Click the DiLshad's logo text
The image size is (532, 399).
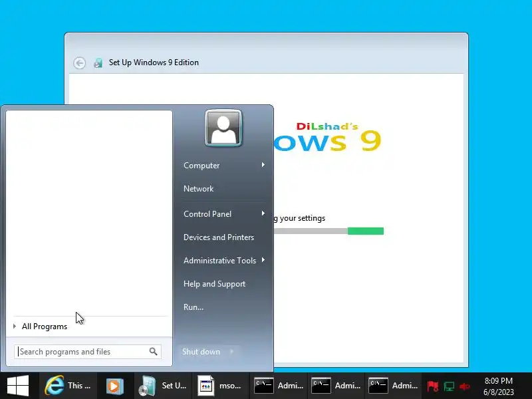coord(327,126)
